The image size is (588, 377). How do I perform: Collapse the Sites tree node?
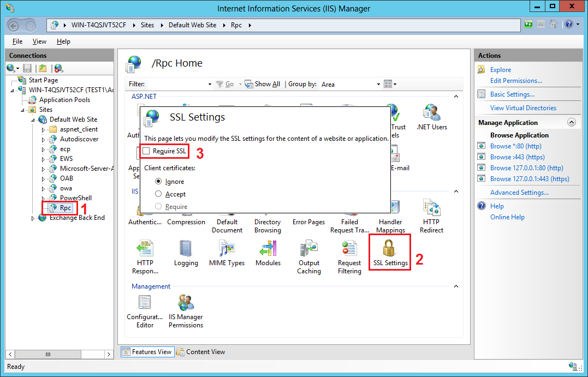point(22,111)
